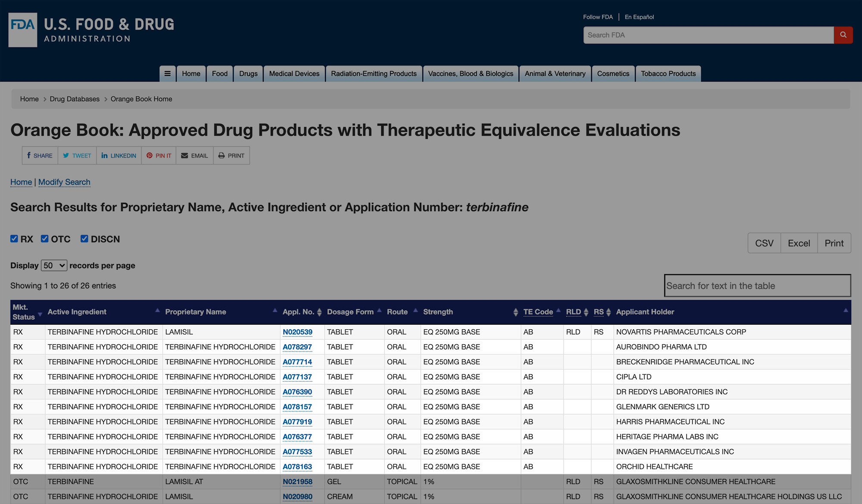This screenshot has height=504, width=862.
Task: Sort by Applicant Holder column
Action: coord(846,310)
